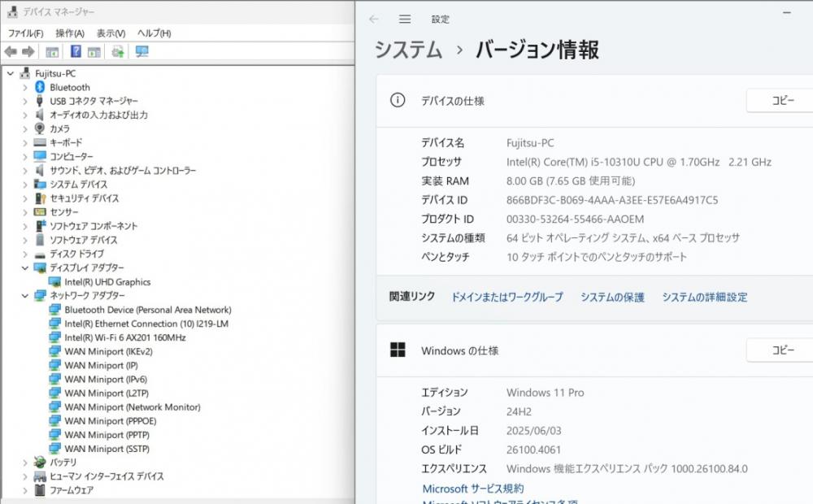Expand the カメラ category chevron
This screenshot has width=813, height=504.
coord(25,128)
